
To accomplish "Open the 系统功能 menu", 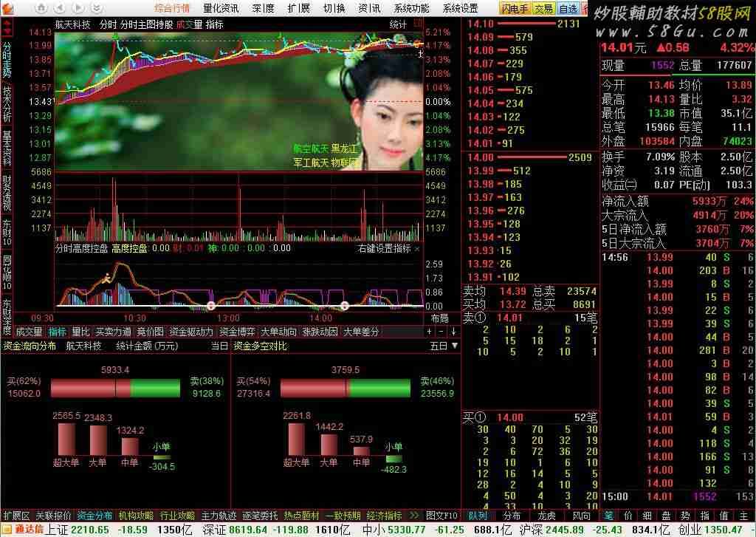I will 411,8.
